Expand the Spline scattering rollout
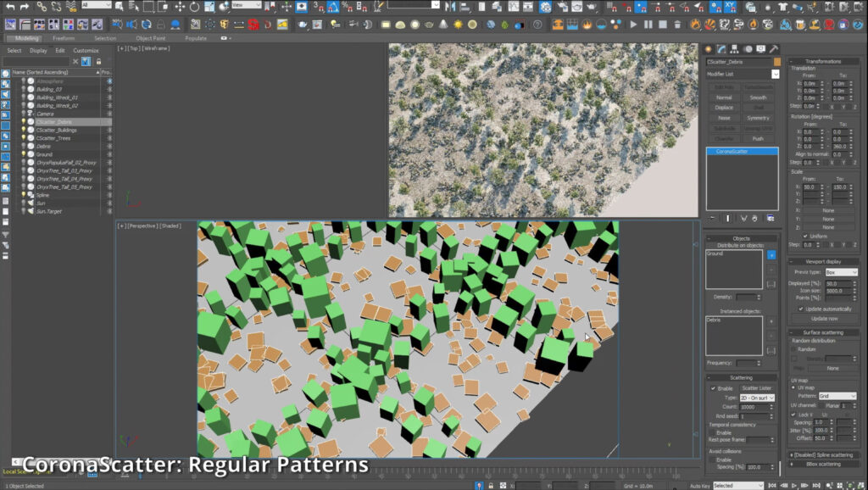This screenshot has height=490, width=868. coord(823,455)
